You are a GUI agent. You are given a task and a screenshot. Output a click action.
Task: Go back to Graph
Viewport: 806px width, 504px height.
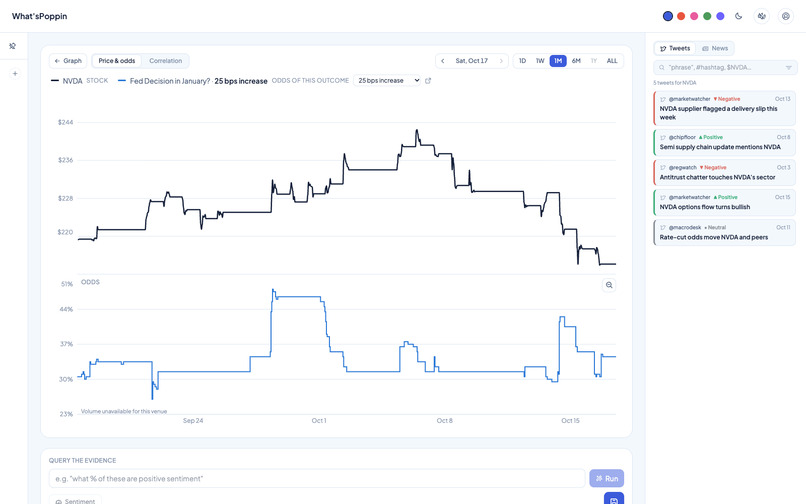(x=68, y=61)
